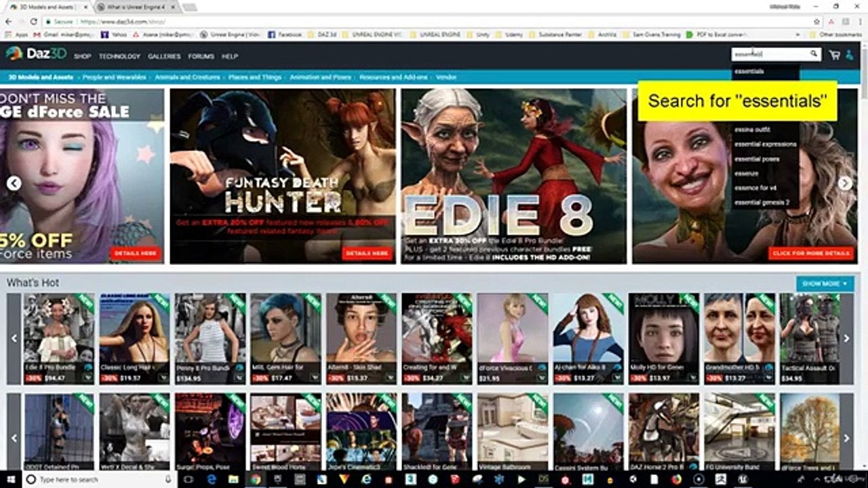Open File Explorer in taskbar
The width and height of the screenshot is (868, 488).
coord(233,479)
